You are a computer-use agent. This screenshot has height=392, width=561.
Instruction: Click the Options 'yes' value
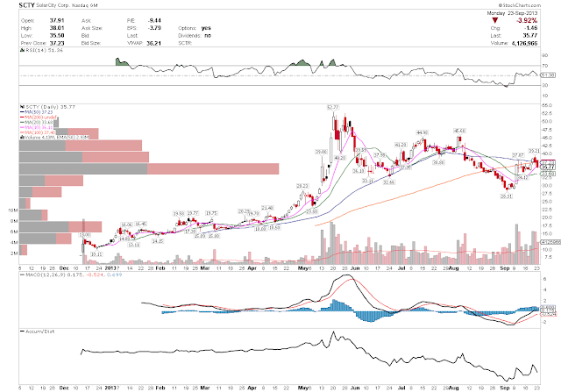pyautogui.click(x=206, y=28)
